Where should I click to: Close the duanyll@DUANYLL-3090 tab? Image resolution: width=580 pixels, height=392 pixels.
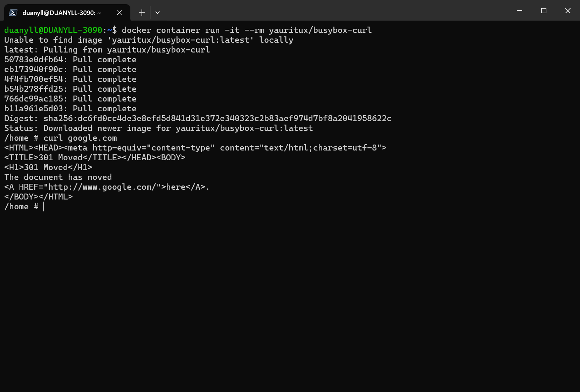119,13
